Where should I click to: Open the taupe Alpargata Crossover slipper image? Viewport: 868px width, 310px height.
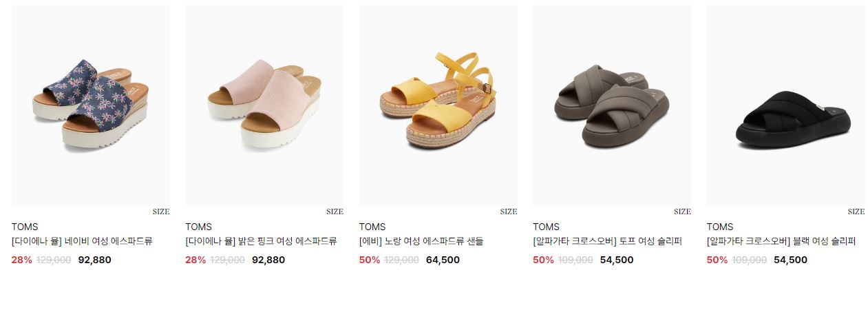tap(612, 105)
